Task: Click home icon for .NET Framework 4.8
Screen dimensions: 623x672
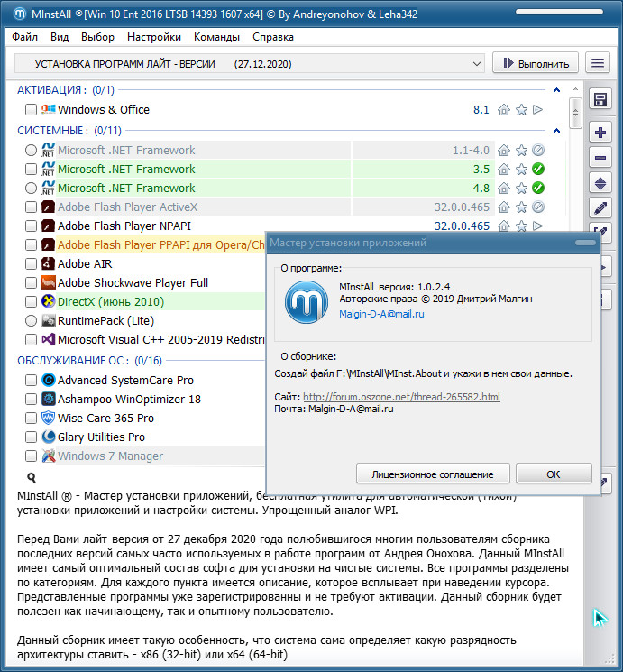Action: [x=504, y=189]
